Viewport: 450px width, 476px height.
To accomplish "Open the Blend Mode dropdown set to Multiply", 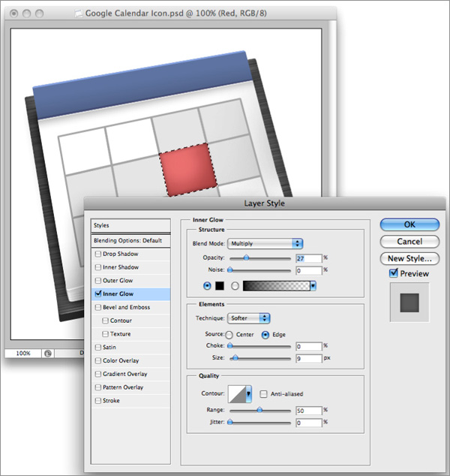I will (265, 243).
